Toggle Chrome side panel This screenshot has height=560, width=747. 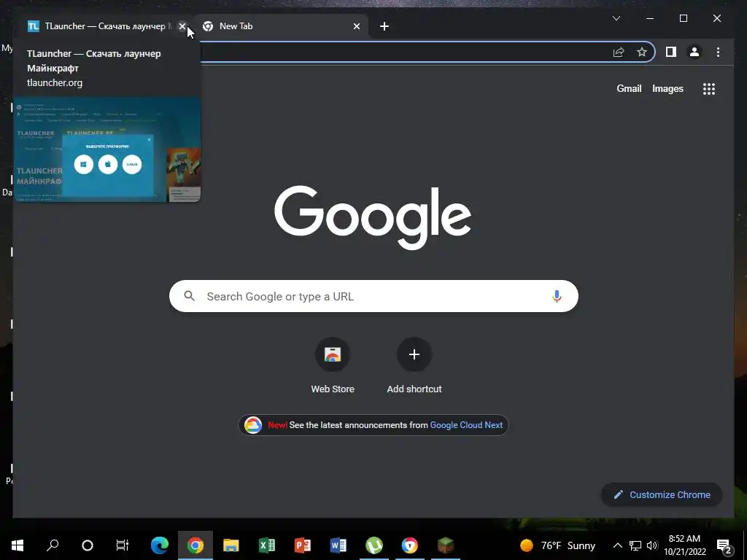pos(671,52)
